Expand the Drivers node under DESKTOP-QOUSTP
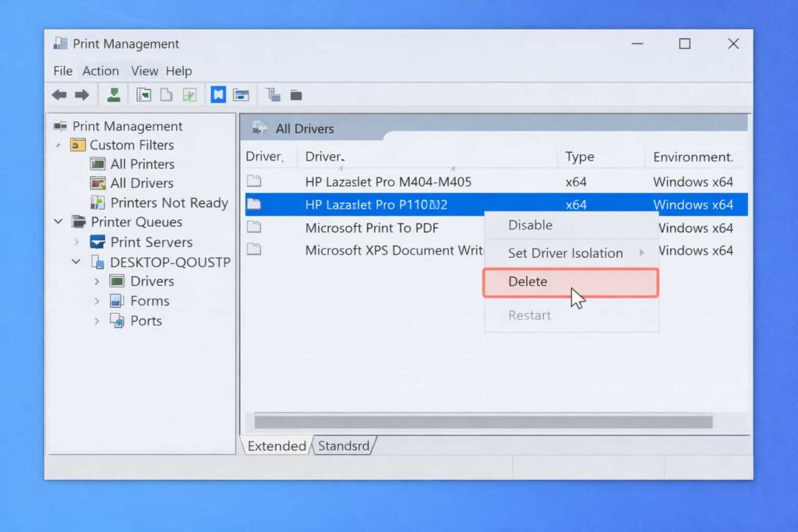 coord(97,281)
